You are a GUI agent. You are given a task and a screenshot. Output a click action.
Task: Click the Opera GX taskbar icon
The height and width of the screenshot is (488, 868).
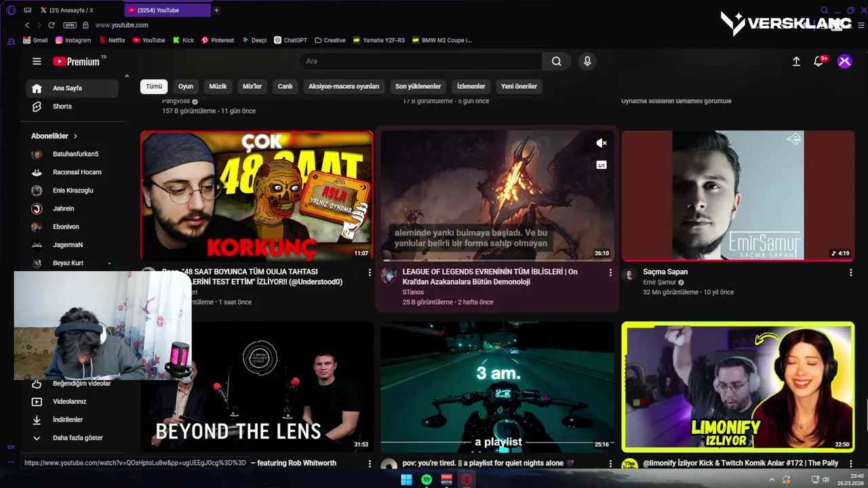coord(467,480)
